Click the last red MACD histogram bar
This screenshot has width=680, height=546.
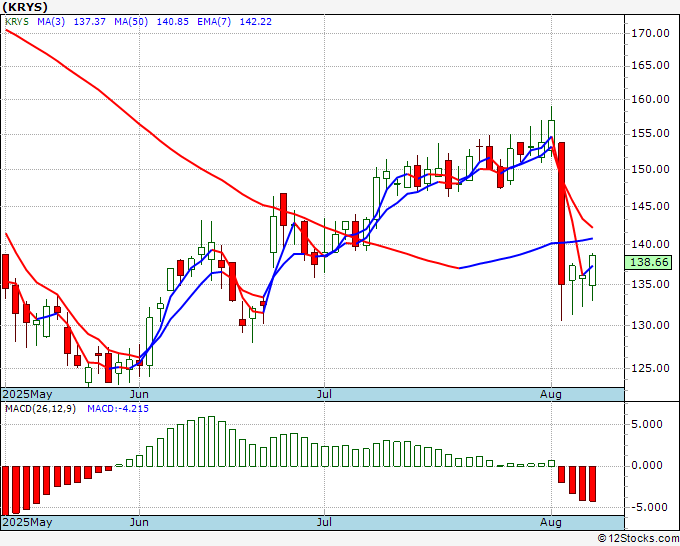point(592,484)
